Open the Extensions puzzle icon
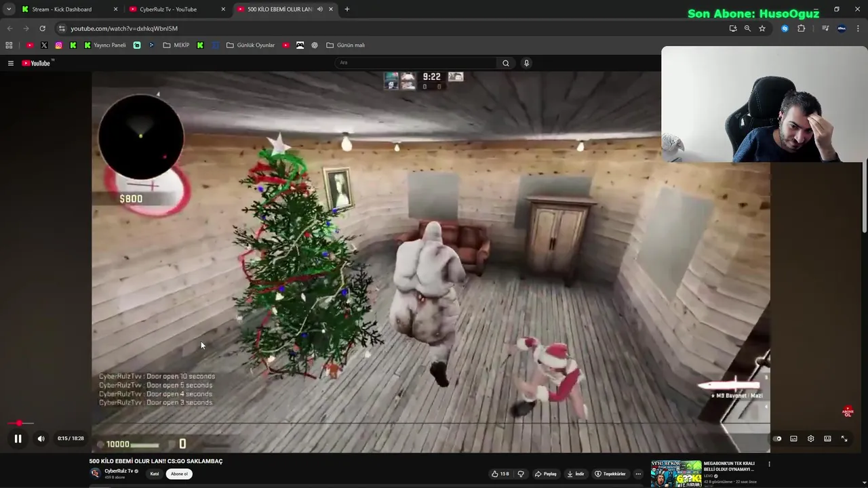Screen dimensions: 868x488 click(802, 28)
